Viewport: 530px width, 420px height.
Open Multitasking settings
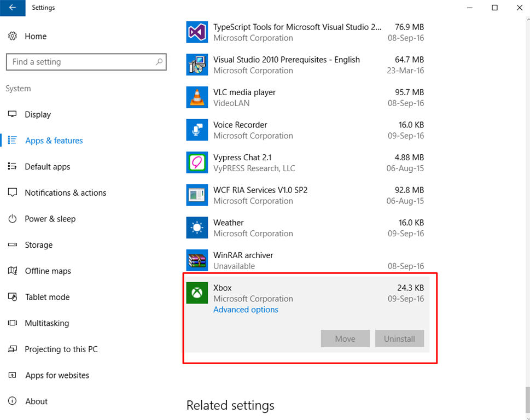[x=46, y=323]
